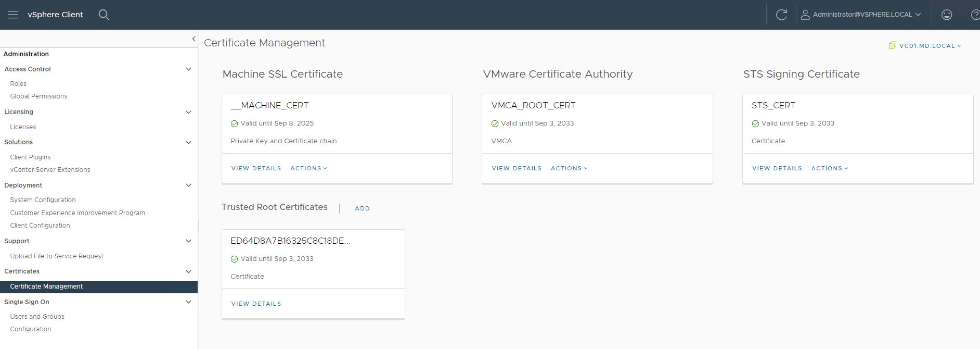
Task: Open the Administrator@VSPHERE.LOCAL user menu
Action: point(867,15)
